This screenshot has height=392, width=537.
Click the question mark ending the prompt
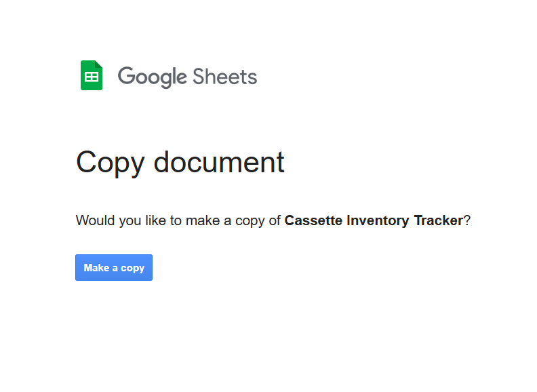(x=467, y=220)
